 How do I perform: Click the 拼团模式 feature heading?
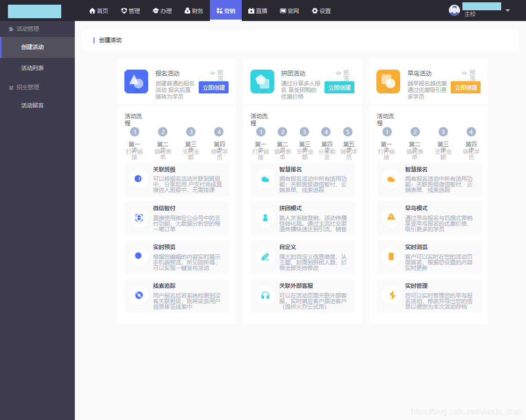click(x=290, y=208)
